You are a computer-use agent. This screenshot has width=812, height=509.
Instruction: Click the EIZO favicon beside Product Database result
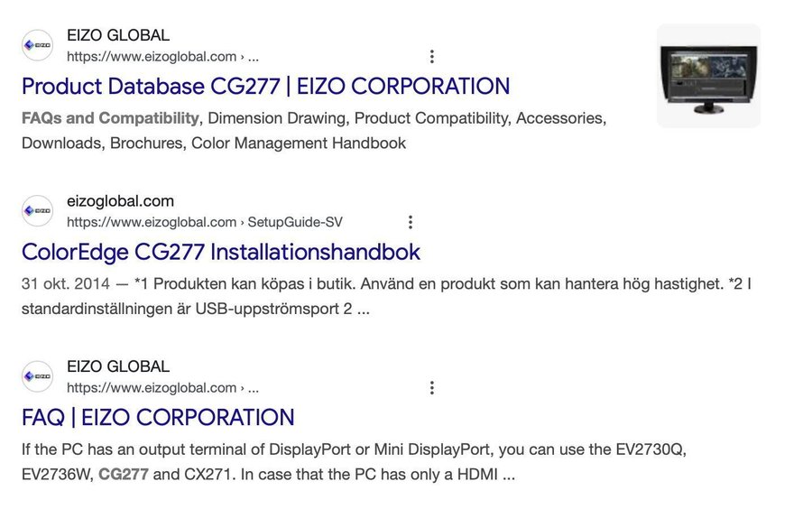pos(38,45)
